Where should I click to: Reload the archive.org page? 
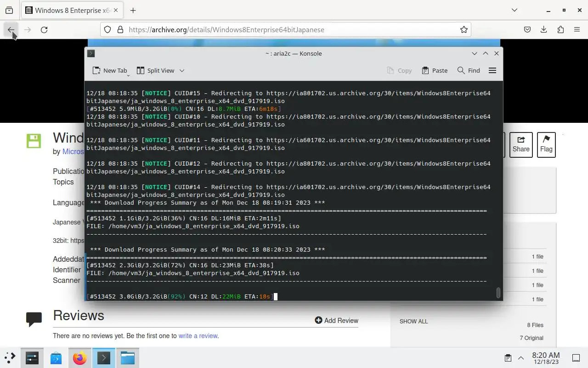[44, 29]
